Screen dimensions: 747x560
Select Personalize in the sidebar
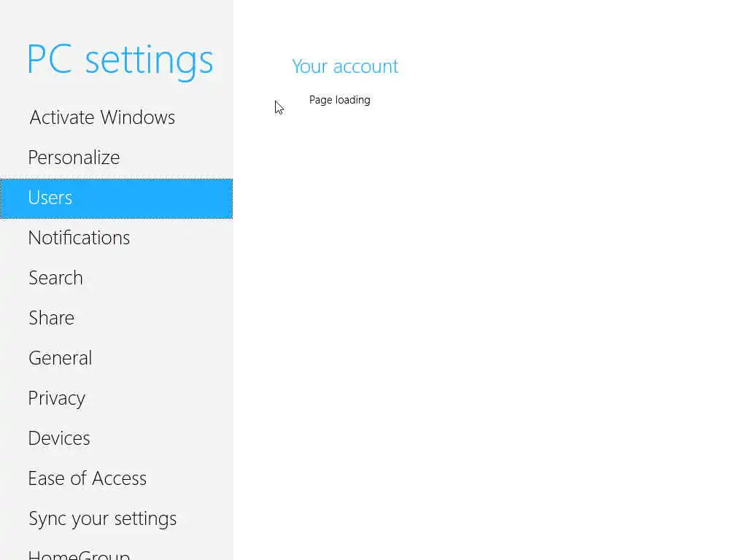[116, 157]
